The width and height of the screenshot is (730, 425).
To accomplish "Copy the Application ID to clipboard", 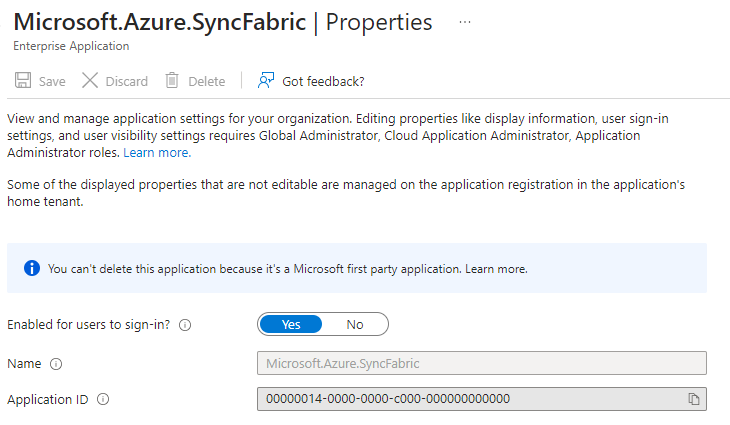I will [x=693, y=399].
